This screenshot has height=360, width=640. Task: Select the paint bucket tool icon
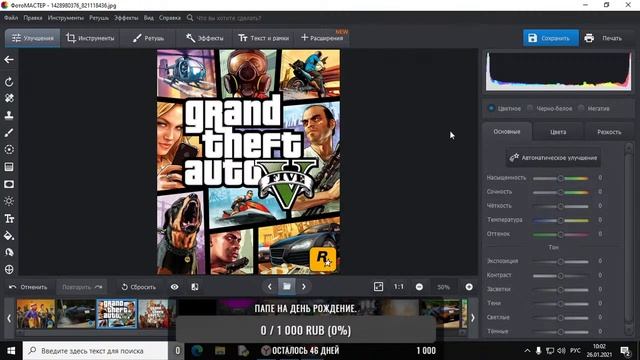click(9, 236)
